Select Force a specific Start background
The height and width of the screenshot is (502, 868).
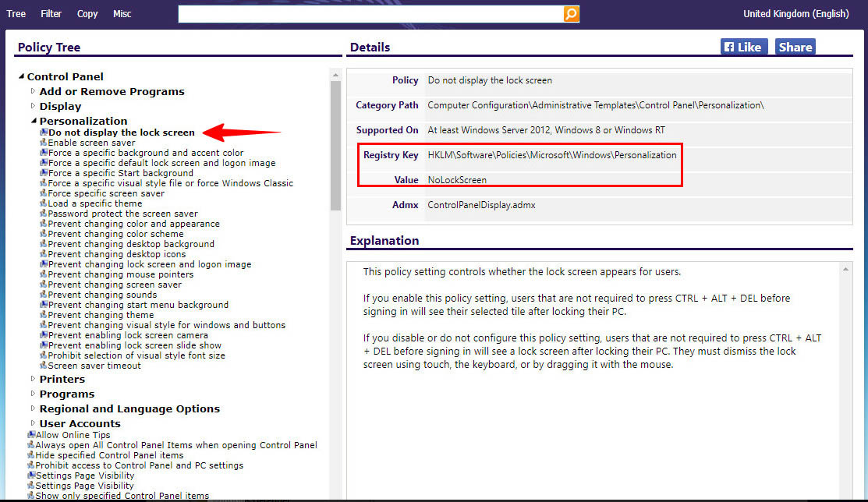121,173
